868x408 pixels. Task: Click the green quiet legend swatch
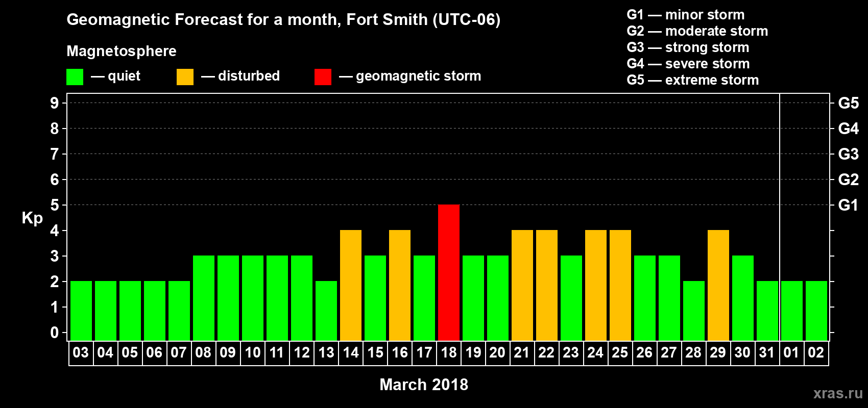[75, 77]
